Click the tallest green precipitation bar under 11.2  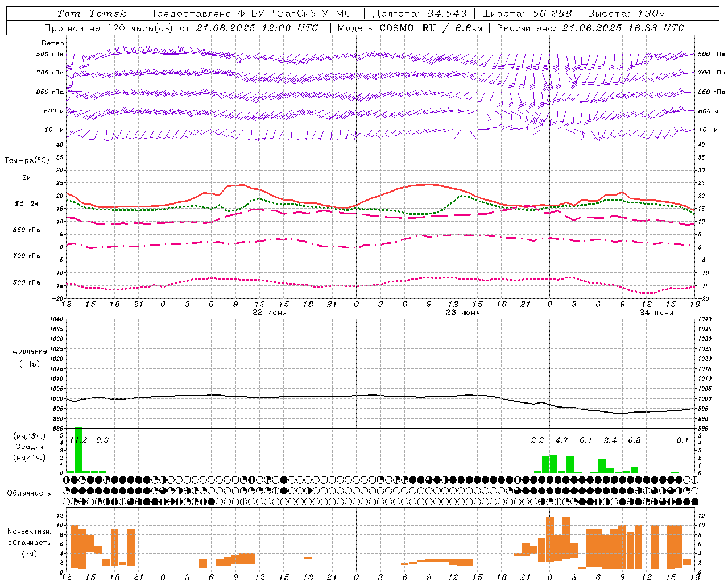(78, 450)
